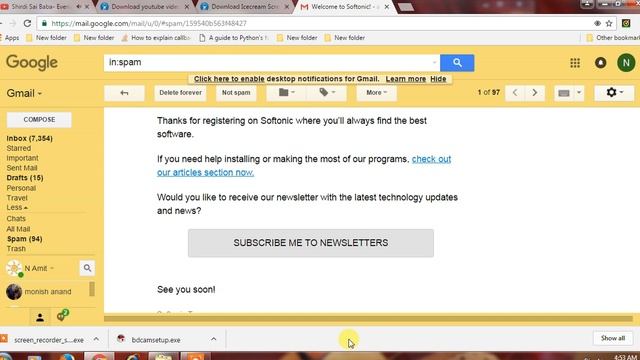Open the Apps bookmarks shortcut
Screen dimensions: 640x360
[x=11, y=38]
